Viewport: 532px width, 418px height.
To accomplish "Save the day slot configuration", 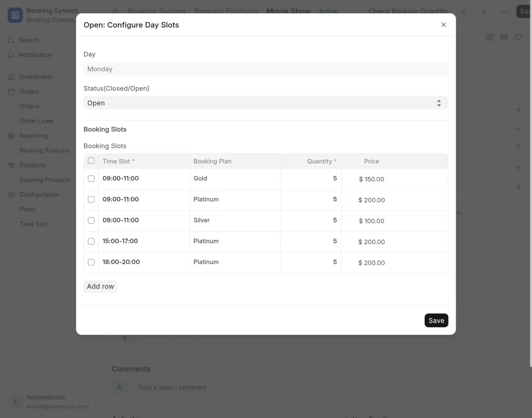I will [436, 320].
